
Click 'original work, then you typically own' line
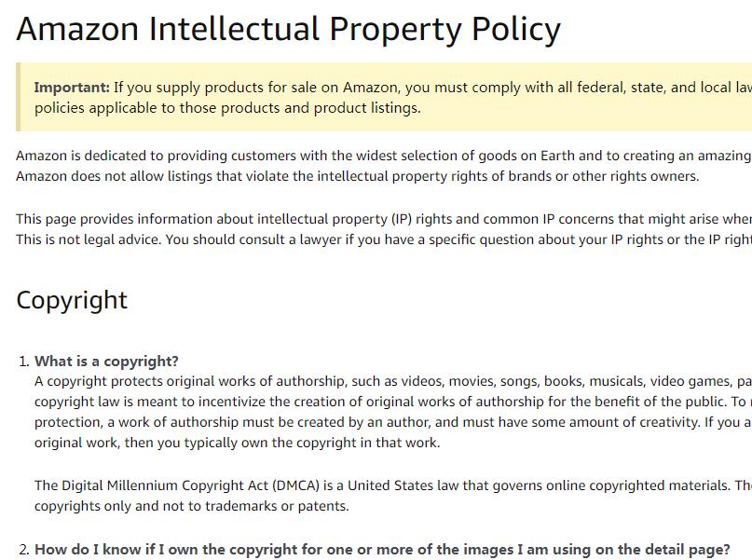[237, 443]
